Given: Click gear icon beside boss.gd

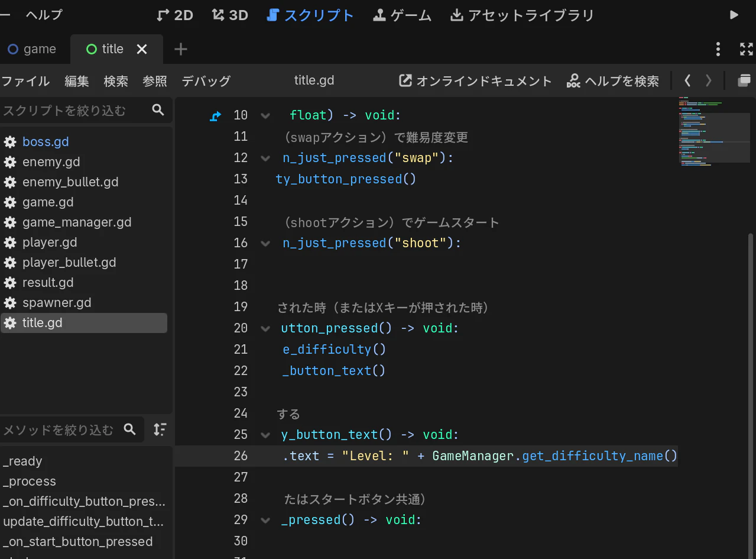Looking at the screenshot, I should click(10, 142).
